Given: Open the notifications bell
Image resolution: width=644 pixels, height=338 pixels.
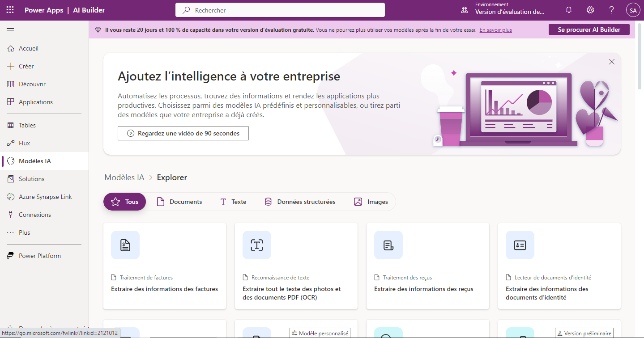Looking at the screenshot, I should tap(569, 10).
